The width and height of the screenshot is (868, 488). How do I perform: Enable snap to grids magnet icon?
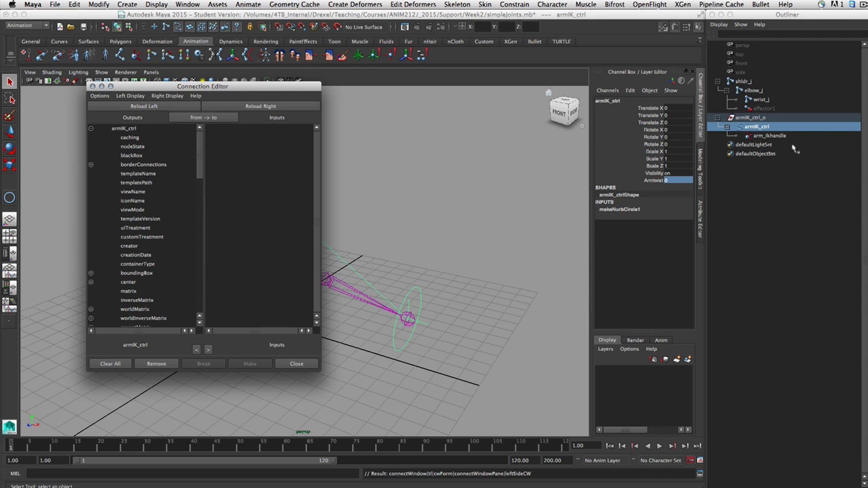click(x=278, y=27)
